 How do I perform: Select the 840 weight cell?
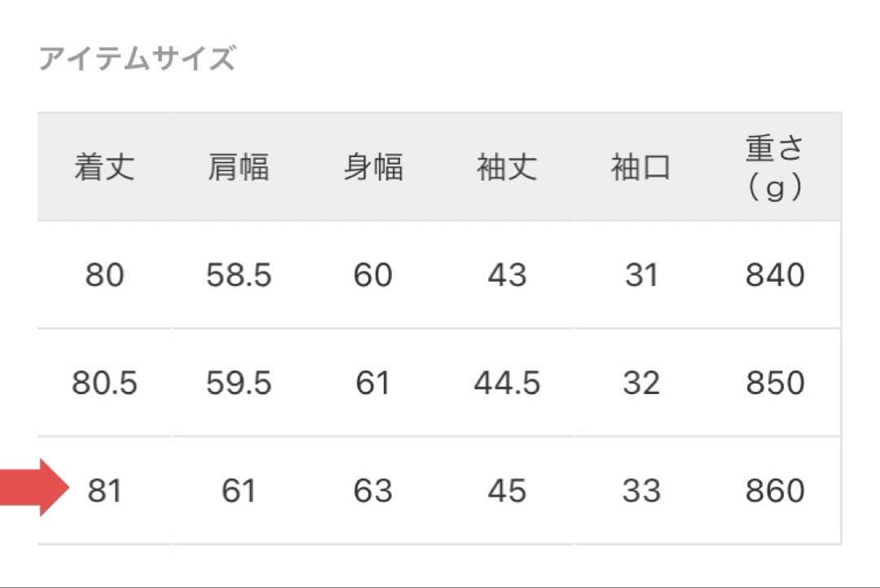tap(774, 275)
